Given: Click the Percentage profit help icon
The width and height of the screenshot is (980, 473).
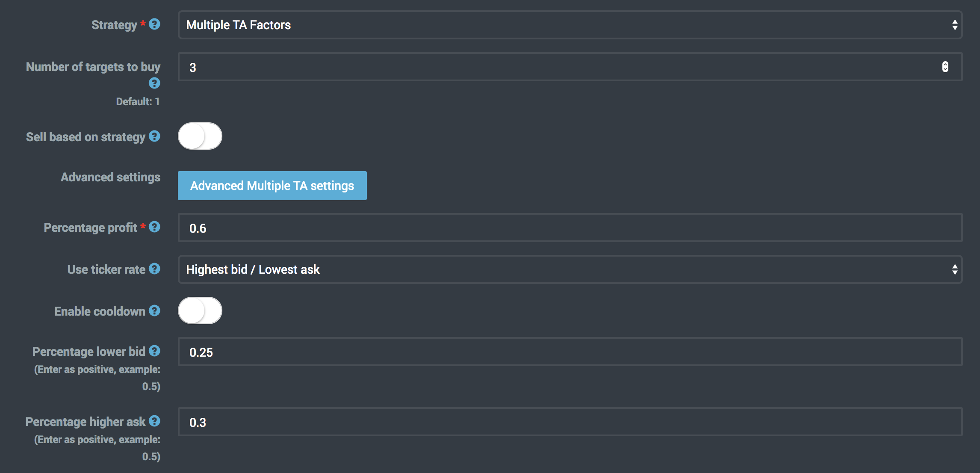Looking at the screenshot, I should [x=154, y=227].
